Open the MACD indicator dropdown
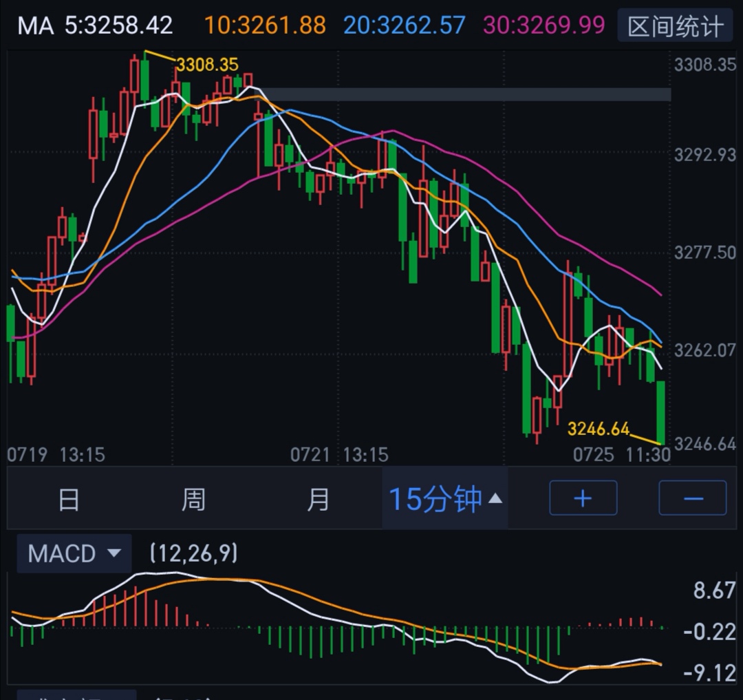The height and width of the screenshot is (700, 743). (74, 553)
